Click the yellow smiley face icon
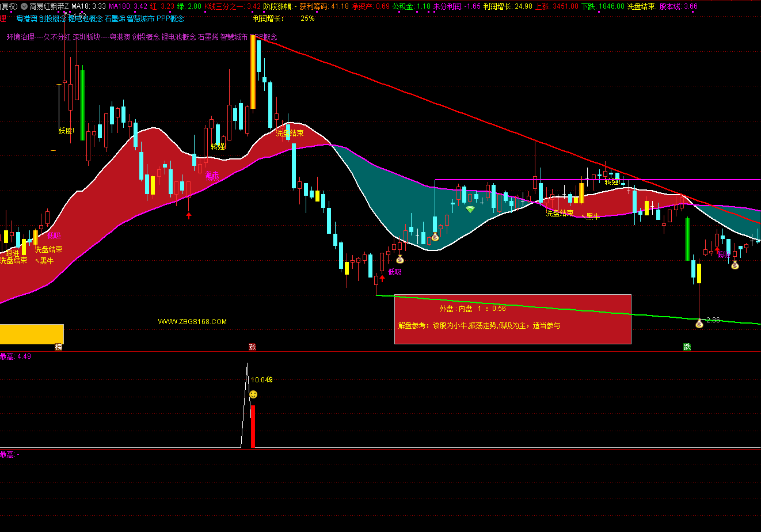761x532 pixels. (x=253, y=394)
